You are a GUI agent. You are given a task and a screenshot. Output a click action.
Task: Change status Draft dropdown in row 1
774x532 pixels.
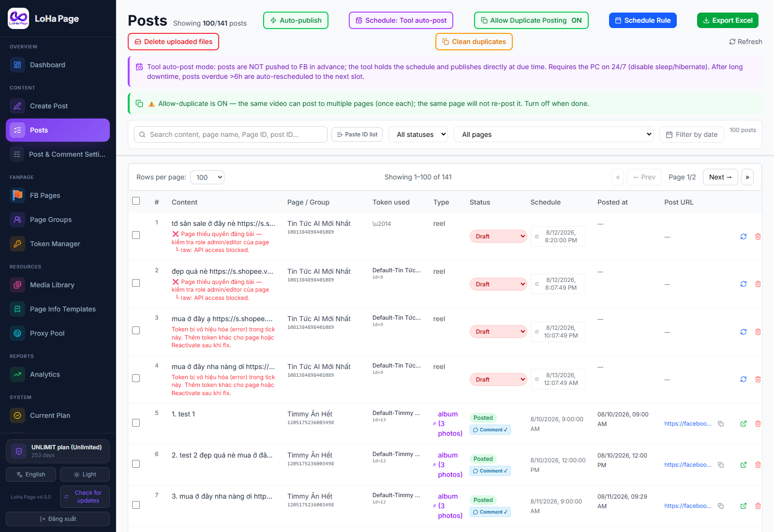tap(498, 236)
